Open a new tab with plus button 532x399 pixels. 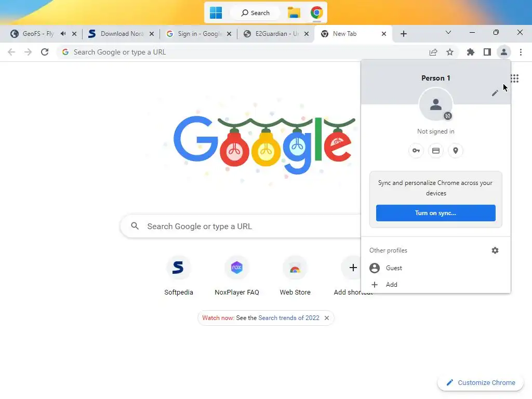[403, 34]
